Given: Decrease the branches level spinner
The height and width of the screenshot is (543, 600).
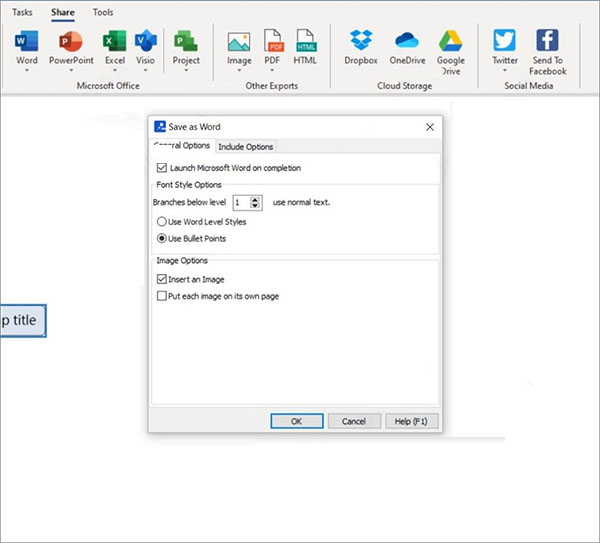Looking at the screenshot, I should click(x=255, y=205).
